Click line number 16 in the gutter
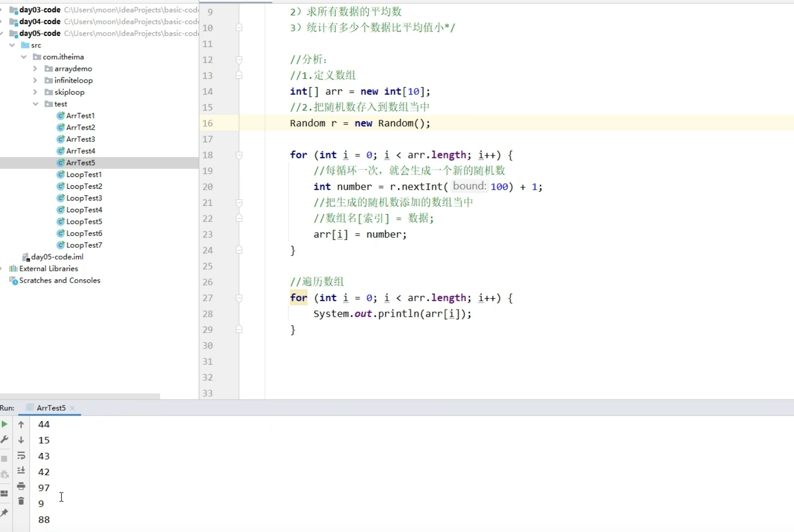Screen dimensions: 794x532 click(x=207, y=123)
